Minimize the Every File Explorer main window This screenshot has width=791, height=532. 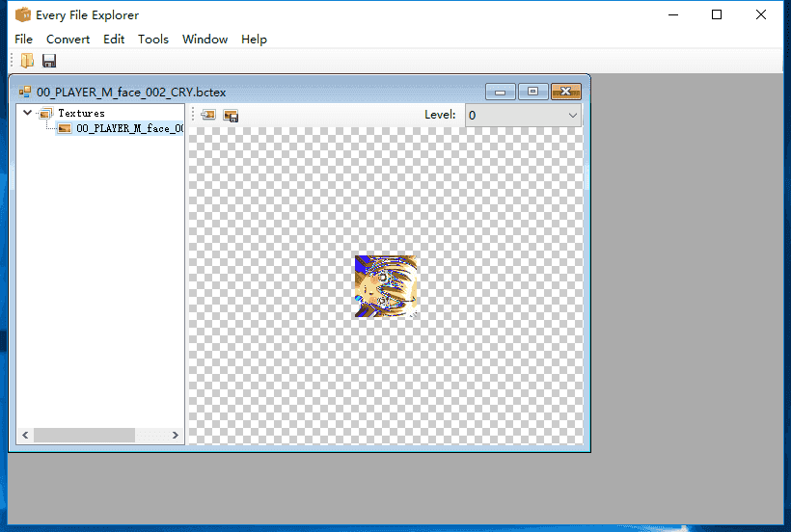(673, 15)
